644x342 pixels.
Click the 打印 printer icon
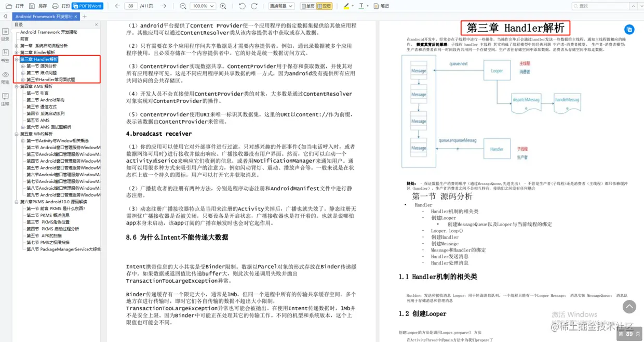55,6
